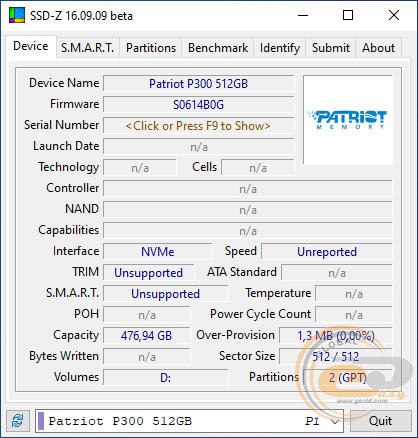Click the Launch Date n/a field

pos(199,147)
